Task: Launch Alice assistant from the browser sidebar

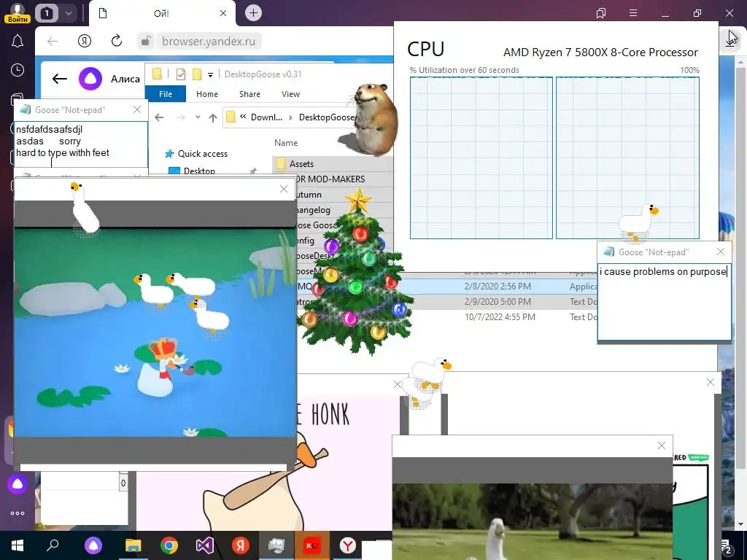Action: click(18, 484)
